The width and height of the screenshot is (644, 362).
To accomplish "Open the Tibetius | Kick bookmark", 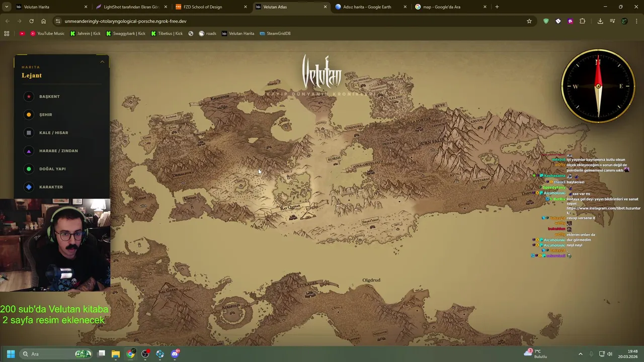I will click(167, 33).
